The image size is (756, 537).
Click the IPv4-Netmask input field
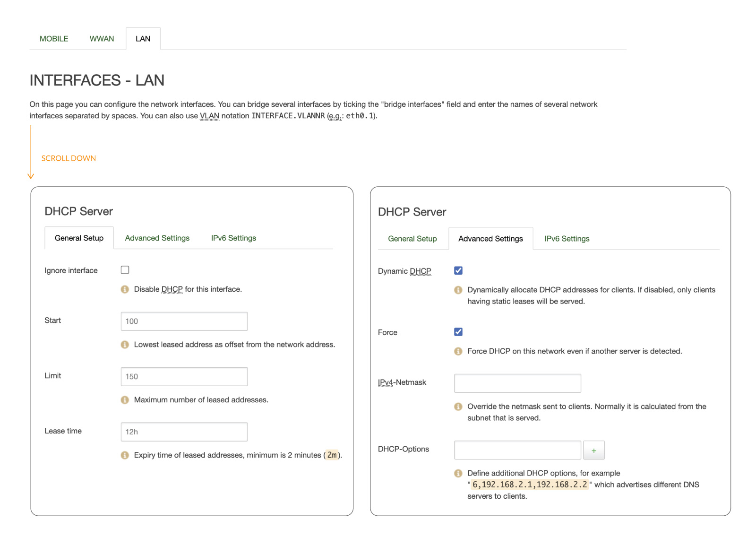517,383
